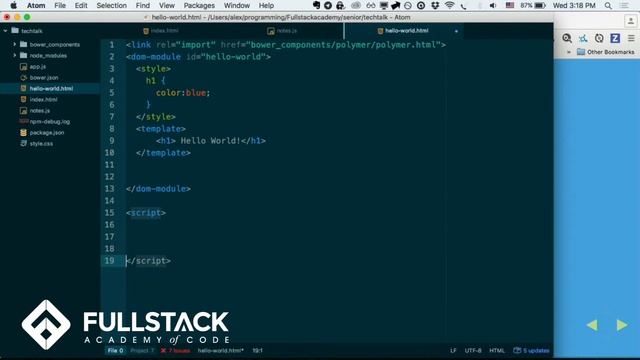Click the color:blue declaration
This screenshot has height=360, width=640.
(183, 93)
